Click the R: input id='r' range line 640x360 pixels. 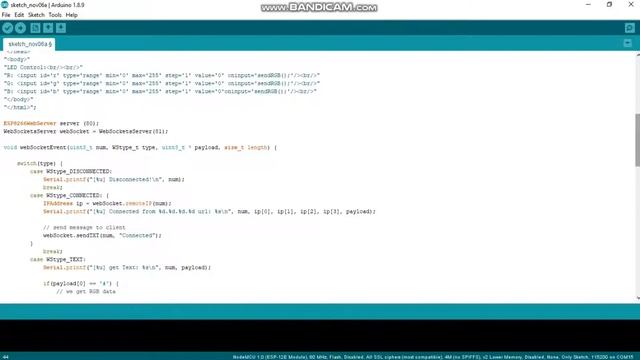162,76
